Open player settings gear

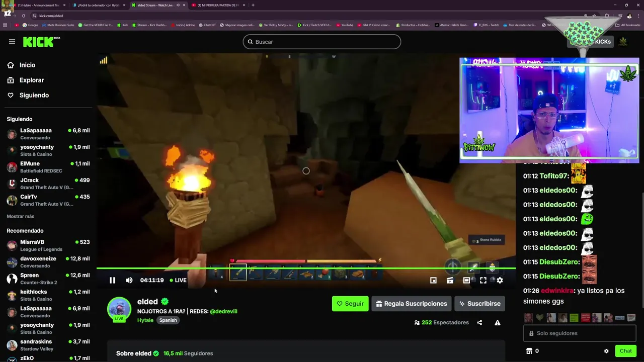500,280
